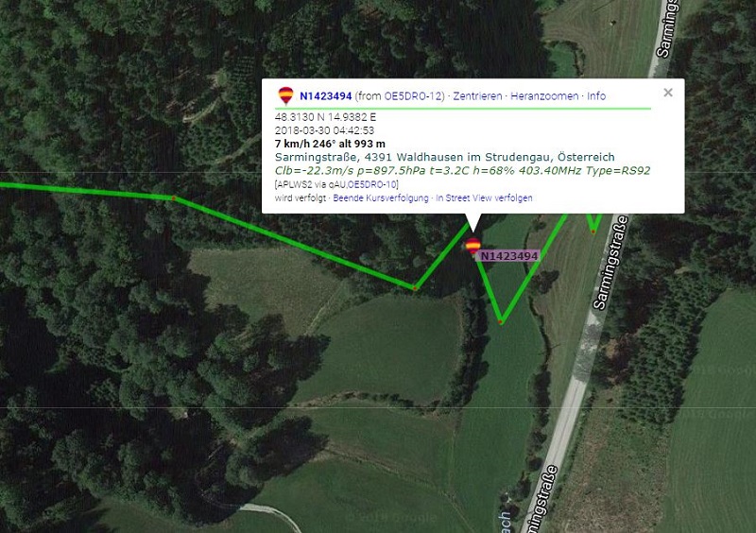This screenshot has width=756, height=533.
Task: Open the N1423494 callsign link in popup
Action: (x=325, y=96)
